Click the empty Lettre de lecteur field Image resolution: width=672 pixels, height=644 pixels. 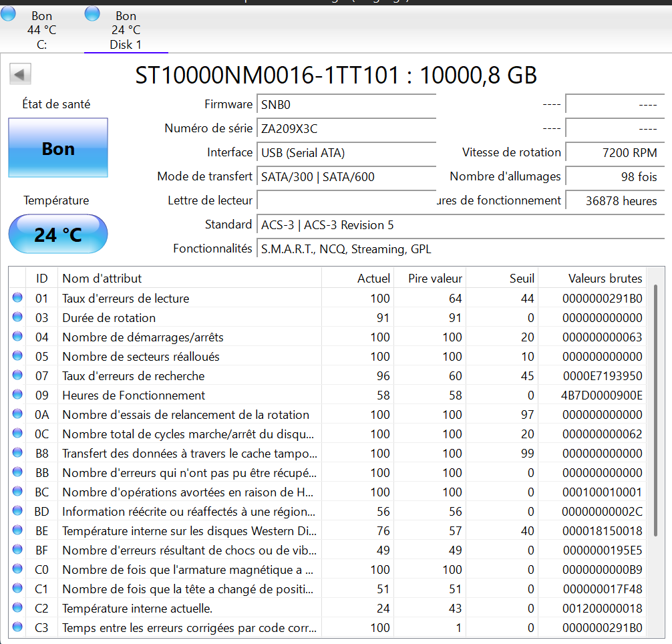click(346, 200)
